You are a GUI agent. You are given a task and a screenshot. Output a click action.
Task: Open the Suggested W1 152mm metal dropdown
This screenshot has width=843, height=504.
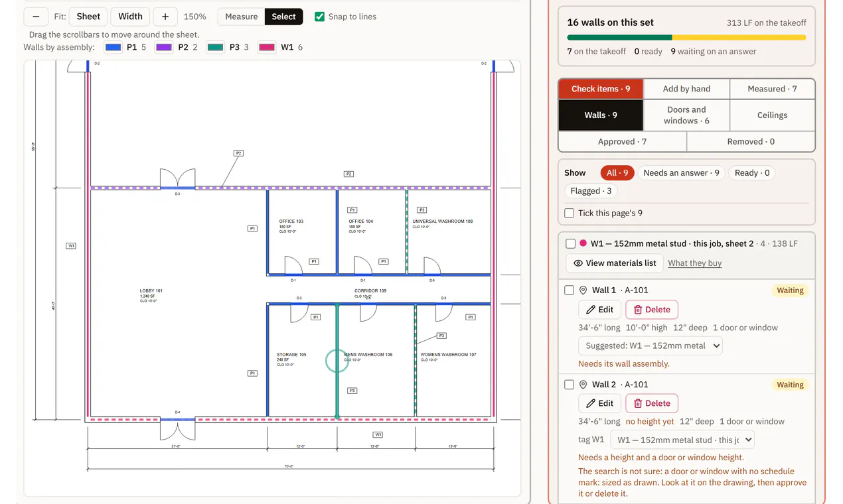click(650, 346)
